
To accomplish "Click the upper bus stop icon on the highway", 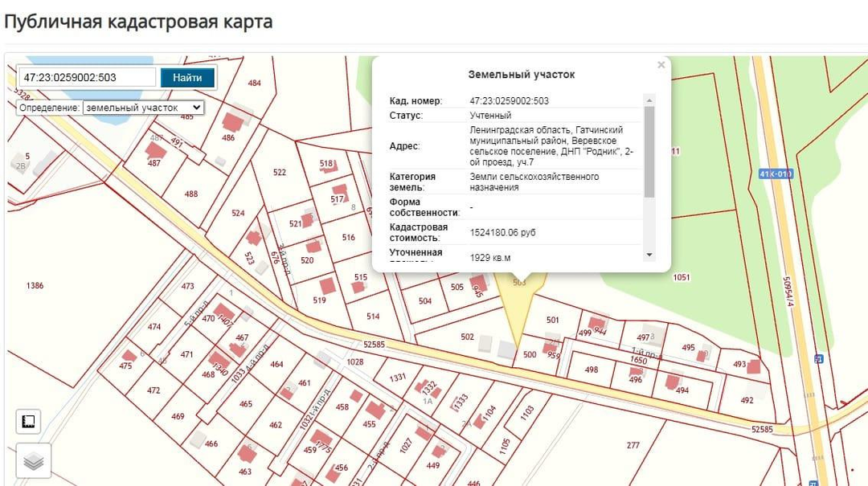I will coord(818,359).
